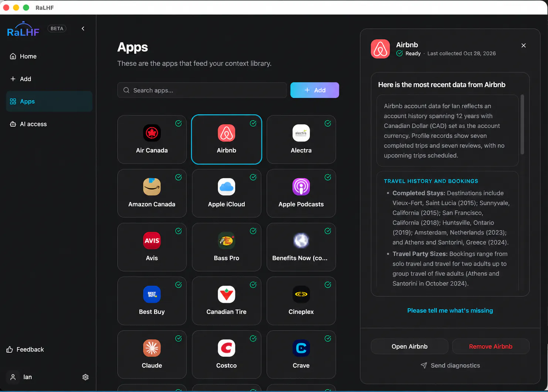Click the green check on Crave card
The image size is (548, 392).
point(328,338)
